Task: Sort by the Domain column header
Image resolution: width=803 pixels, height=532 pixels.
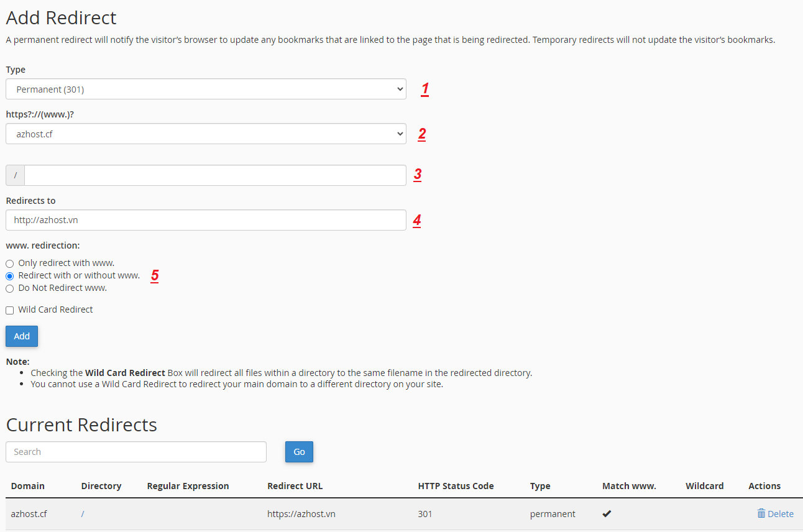Action: point(28,486)
